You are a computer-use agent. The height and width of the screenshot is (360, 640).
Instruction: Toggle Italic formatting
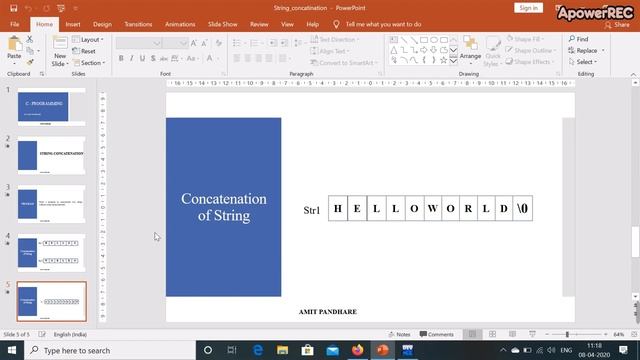tap(131, 58)
